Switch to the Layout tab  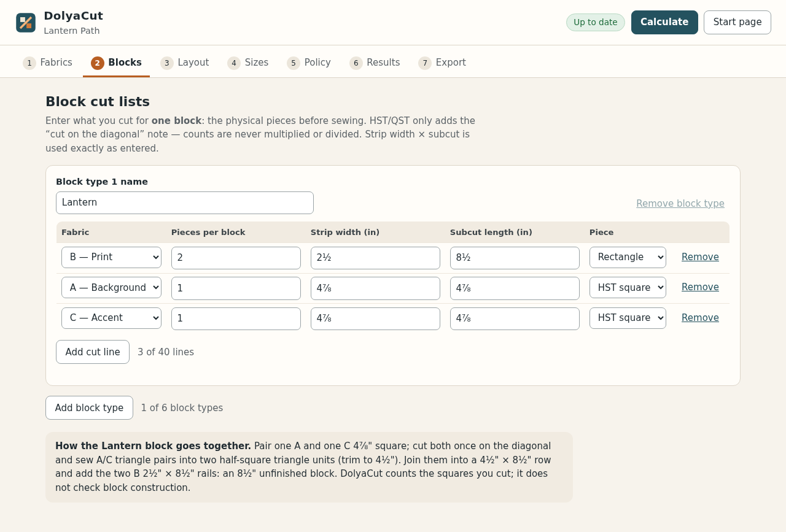coord(185,63)
